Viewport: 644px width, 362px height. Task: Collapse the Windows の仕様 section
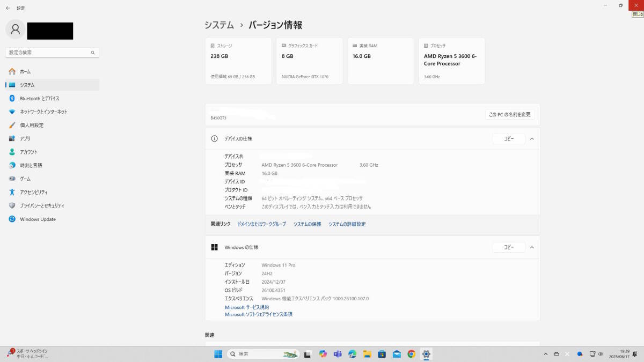[532, 247]
